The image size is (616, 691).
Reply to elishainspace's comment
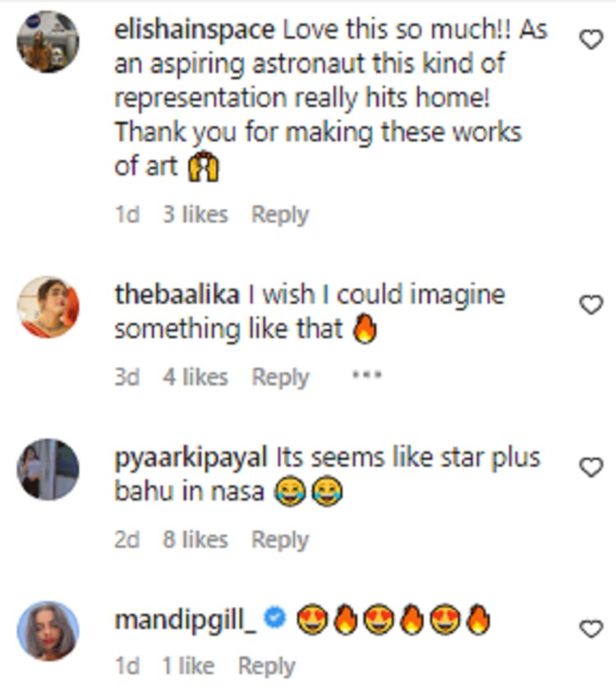[x=280, y=214]
